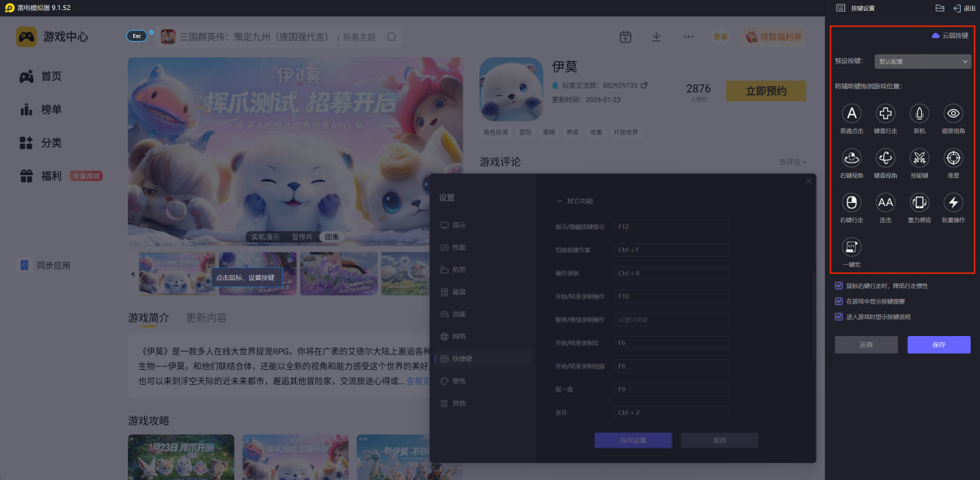Click the 去评论 link
The width and height of the screenshot is (980, 480).
click(x=793, y=162)
